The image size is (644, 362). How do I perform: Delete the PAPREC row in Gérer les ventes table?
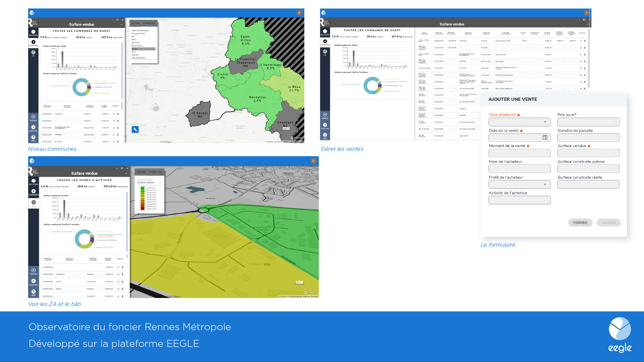click(x=585, y=61)
